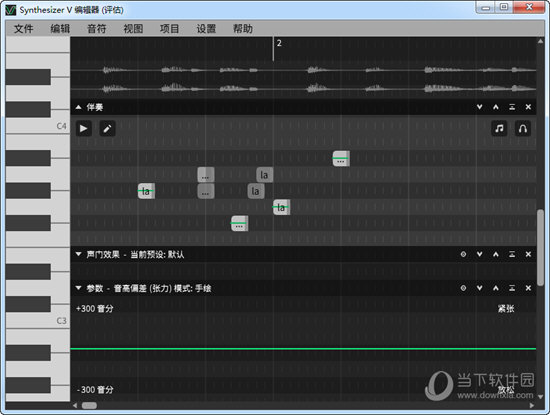The height and width of the screenshot is (415, 550).
Task: Click horizontal scrollbar left arrow
Action: (75, 405)
